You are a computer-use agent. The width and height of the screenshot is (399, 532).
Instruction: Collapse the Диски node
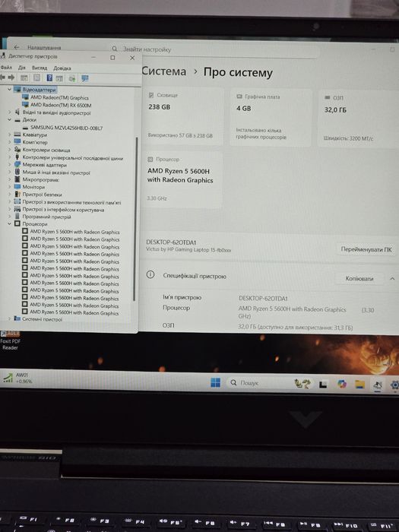9,119
